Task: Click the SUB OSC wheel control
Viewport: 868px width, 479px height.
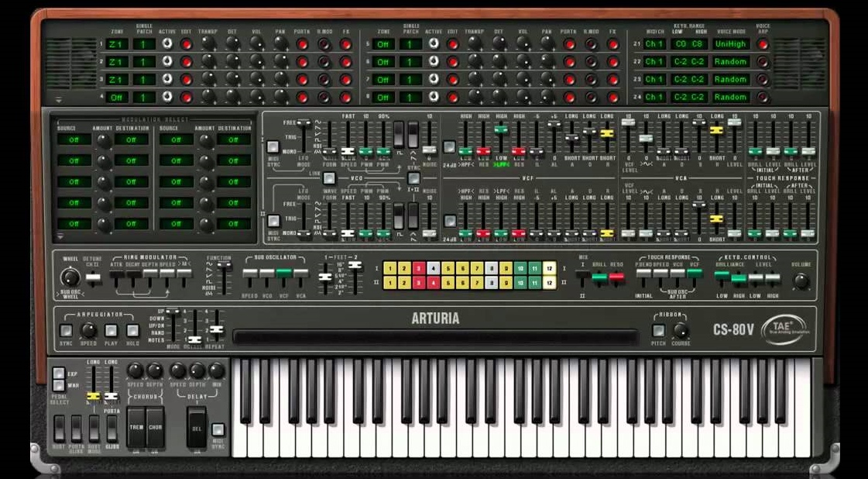Action: 70,277
